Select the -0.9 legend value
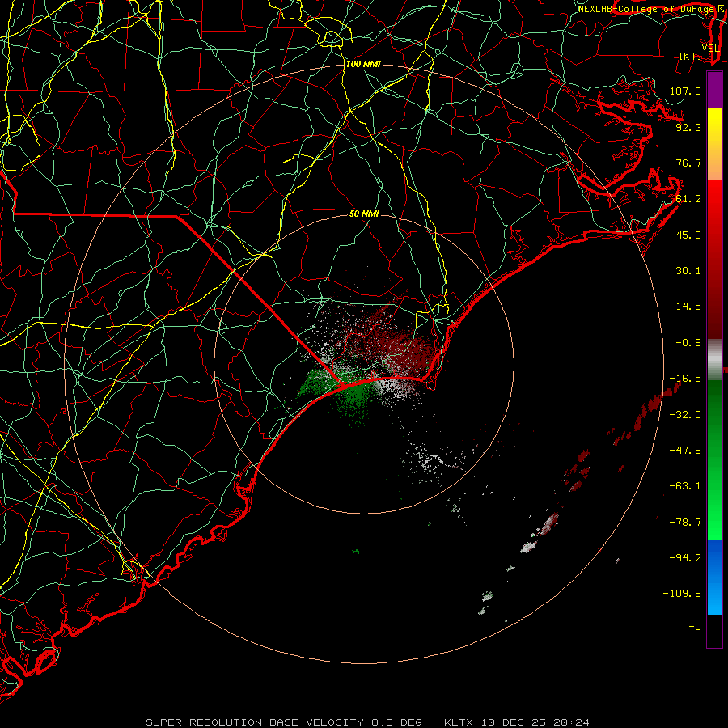The image size is (728, 728). coord(688,343)
